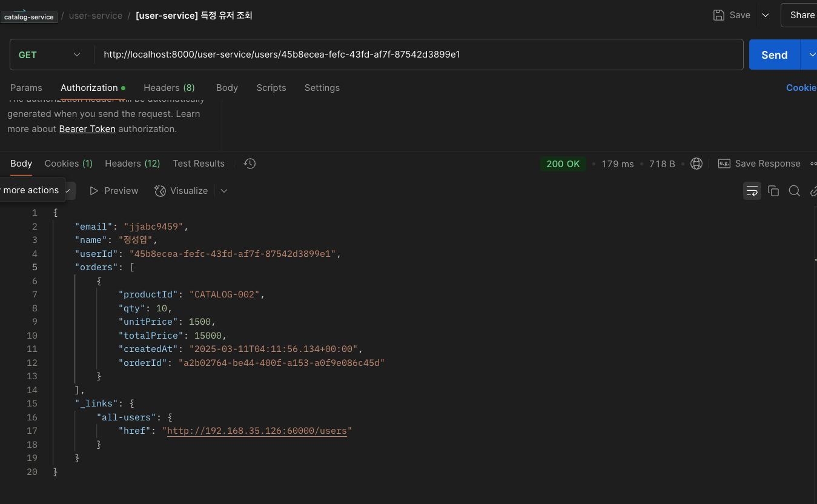The image size is (817, 504).
Task: Click the unitPrice value 1500
Action: tap(200, 322)
